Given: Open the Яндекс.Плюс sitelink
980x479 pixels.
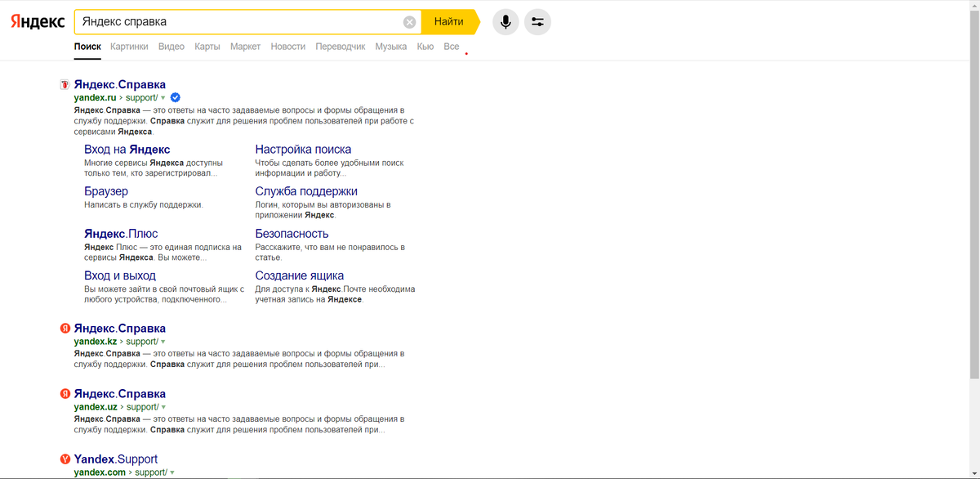Looking at the screenshot, I should tap(121, 234).
